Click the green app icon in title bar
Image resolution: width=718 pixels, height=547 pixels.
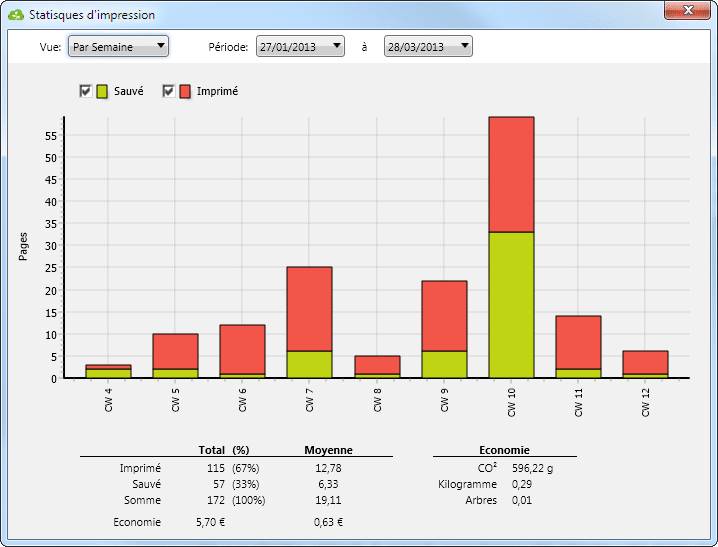[x=15, y=16]
